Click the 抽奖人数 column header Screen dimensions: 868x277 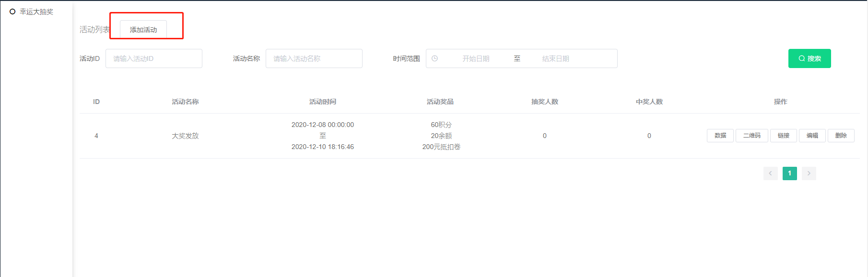point(545,102)
